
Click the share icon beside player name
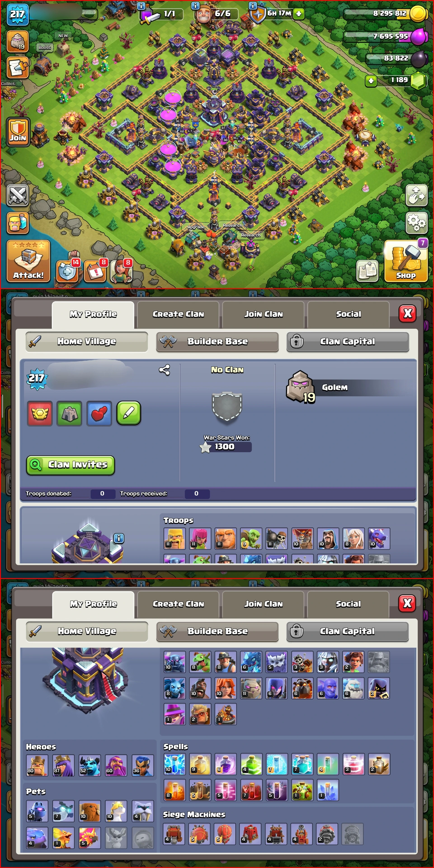pyautogui.click(x=164, y=370)
